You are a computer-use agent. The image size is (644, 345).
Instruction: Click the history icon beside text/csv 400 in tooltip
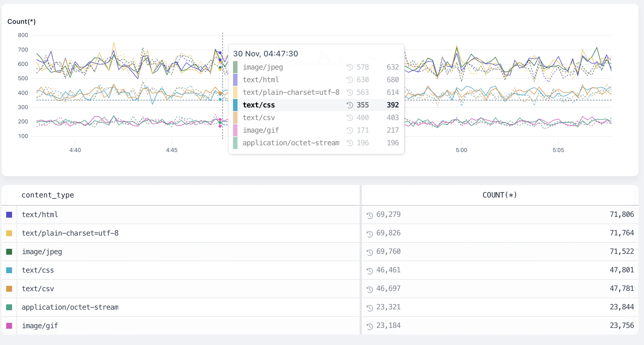(x=350, y=118)
